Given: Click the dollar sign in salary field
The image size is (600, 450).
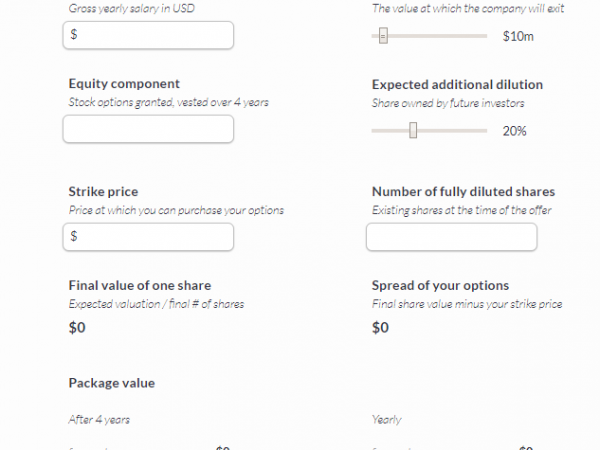Looking at the screenshot, I should [74, 35].
